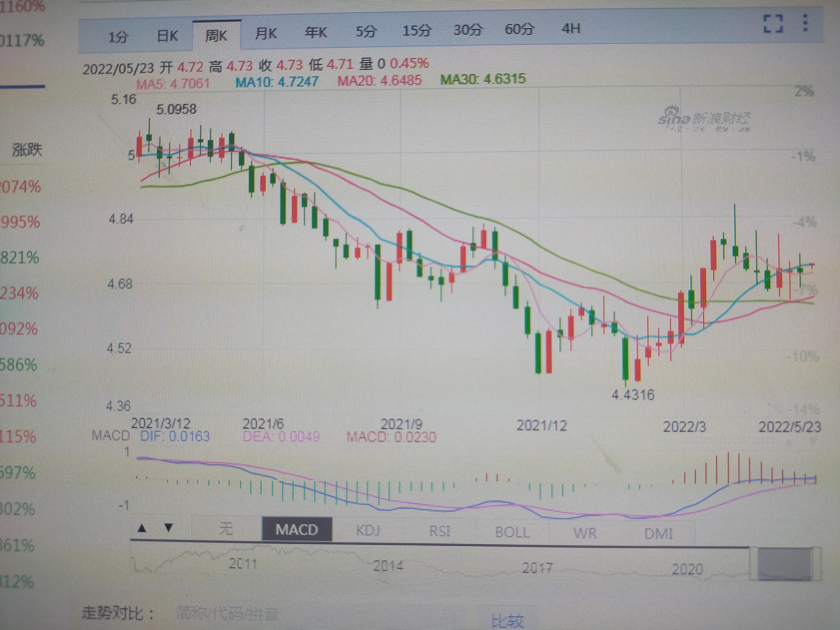840x630 pixels.
Task: Click the range slider window on timeline
Action: [785, 564]
